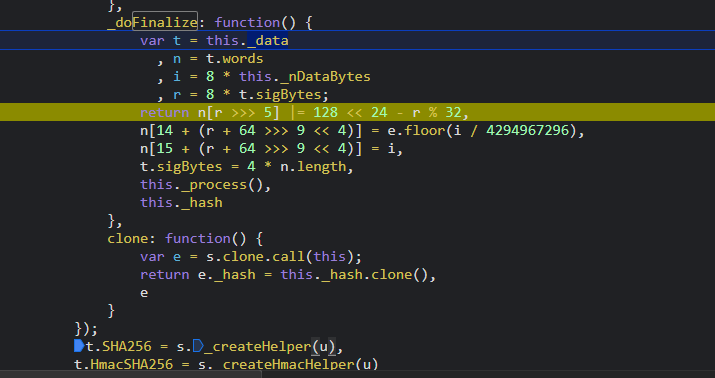Toggle the filled breakpoint marker before t.SHA256
The height and width of the screenshot is (378, 715).
pyautogui.click(x=79, y=346)
